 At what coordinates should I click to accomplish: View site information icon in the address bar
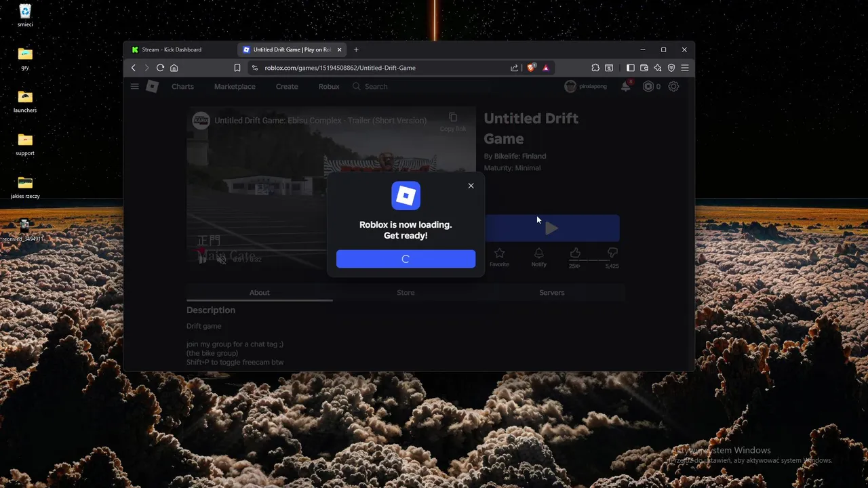tap(254, 68)
